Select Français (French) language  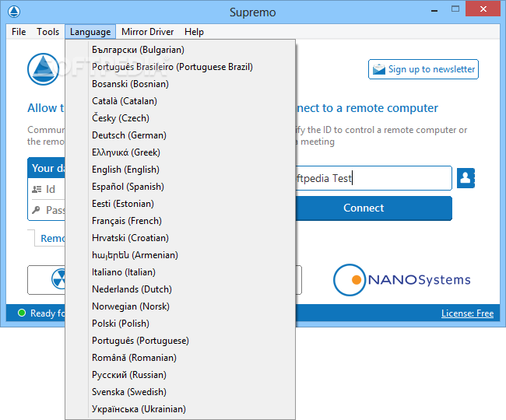click(x=180, y=220)
